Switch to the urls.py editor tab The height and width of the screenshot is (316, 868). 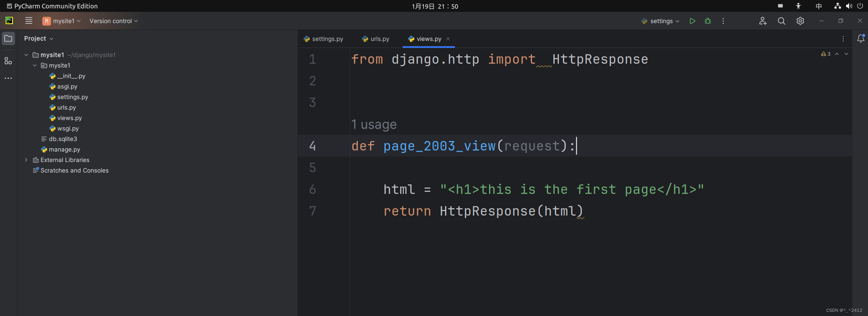[376, 39]
